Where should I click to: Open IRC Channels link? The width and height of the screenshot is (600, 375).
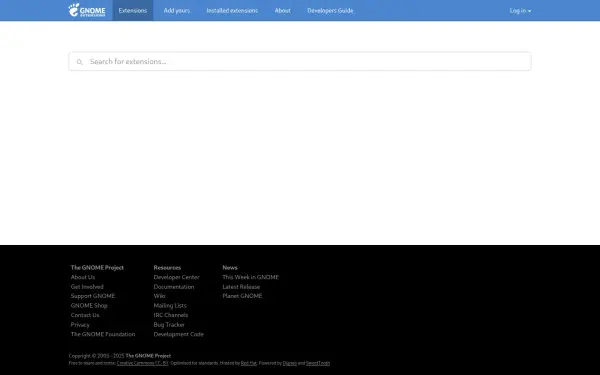pyautogui.click(x=171, y=315)
